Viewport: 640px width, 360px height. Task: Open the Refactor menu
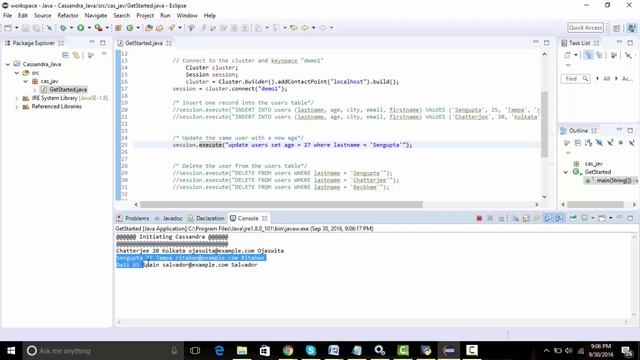68,16
